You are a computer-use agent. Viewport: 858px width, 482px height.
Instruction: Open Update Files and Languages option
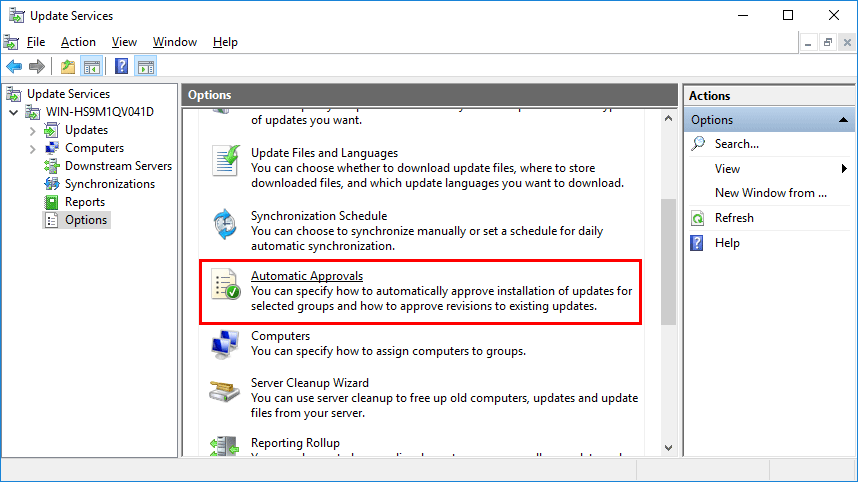coord(324,153)
